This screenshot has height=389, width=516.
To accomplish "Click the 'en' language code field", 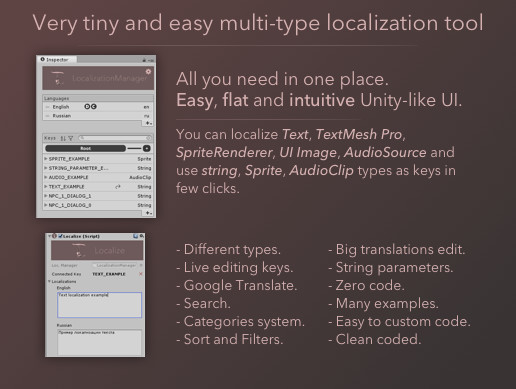I will point(146,107).
